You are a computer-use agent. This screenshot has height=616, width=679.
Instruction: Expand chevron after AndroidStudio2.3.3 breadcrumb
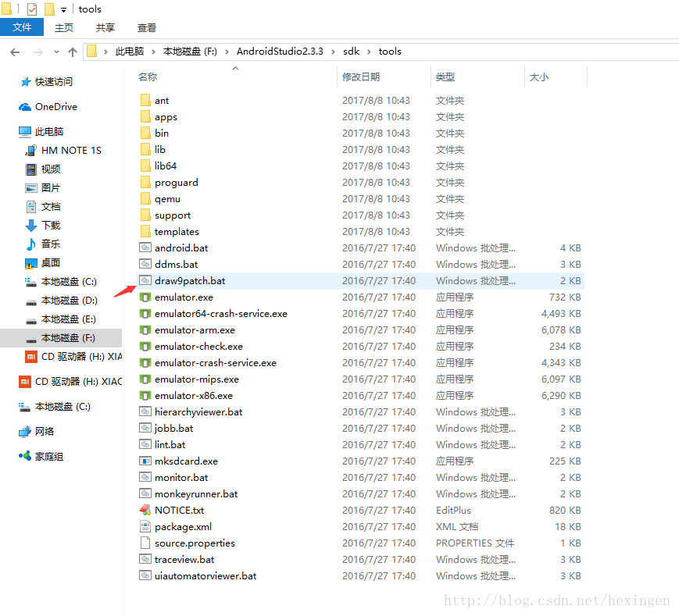tap(333, 52)
